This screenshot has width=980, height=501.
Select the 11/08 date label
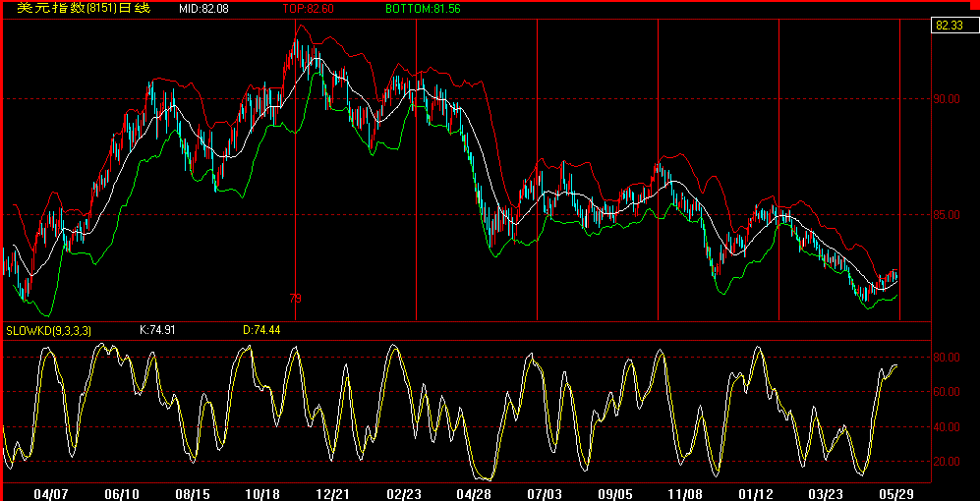click(686, 493)
